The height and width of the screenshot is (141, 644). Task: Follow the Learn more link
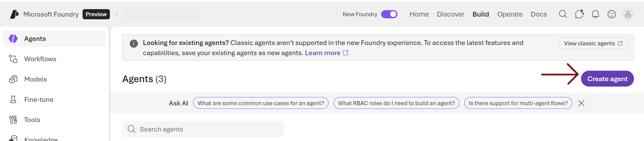click(x=323, y=53)
